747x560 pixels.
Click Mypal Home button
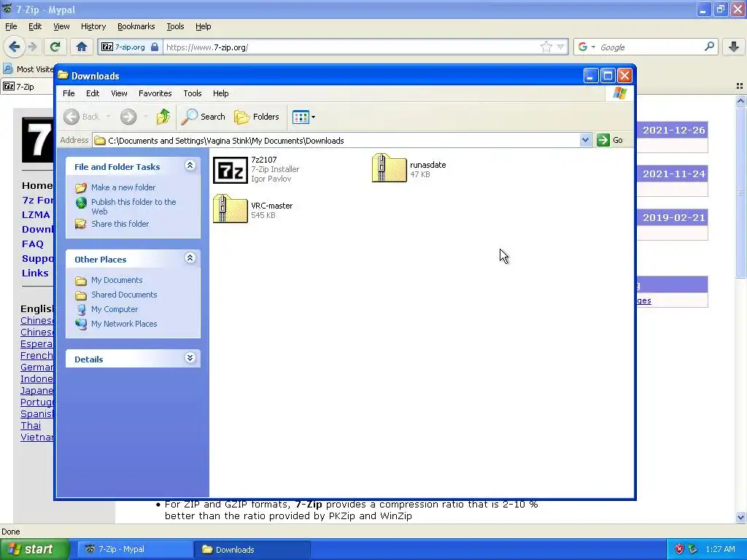[82, 47]
